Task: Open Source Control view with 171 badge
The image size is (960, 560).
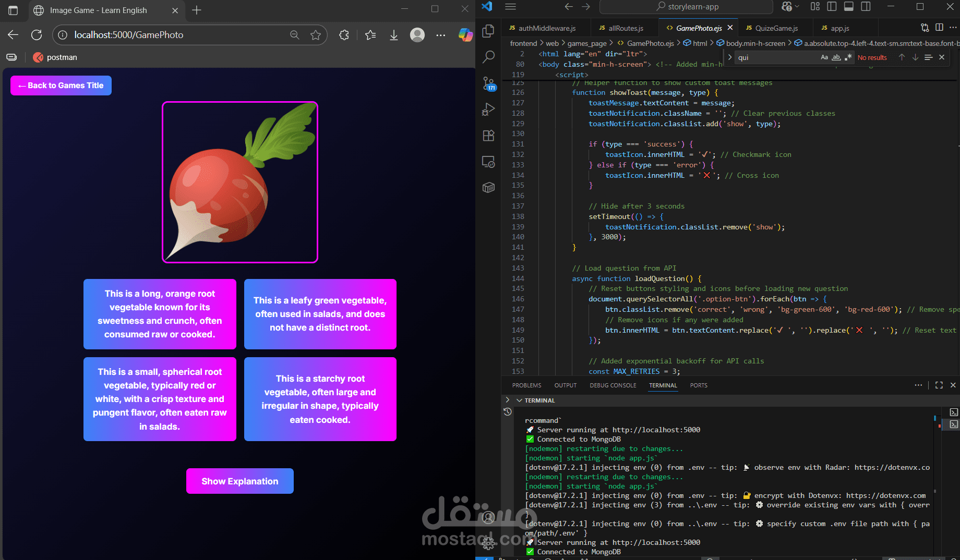Action: point(488,83)
